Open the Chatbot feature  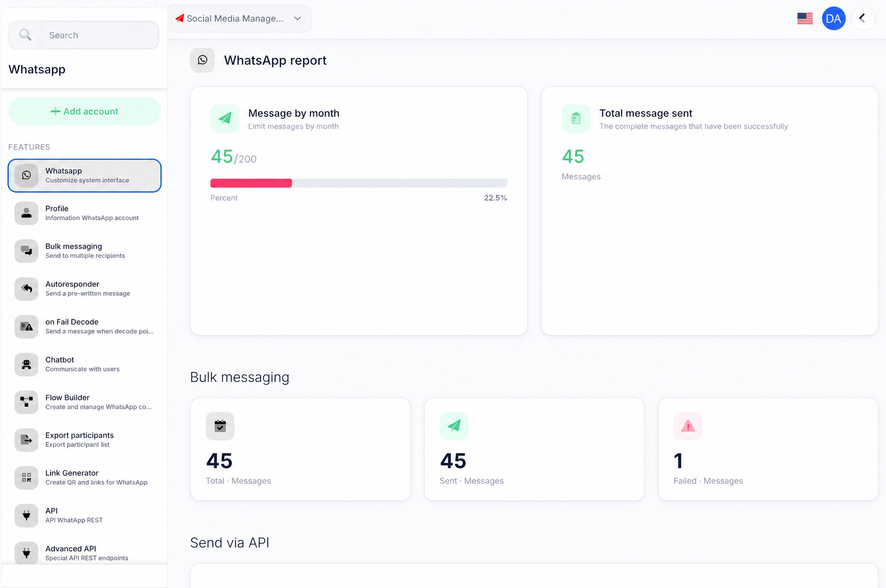(85, 364)
